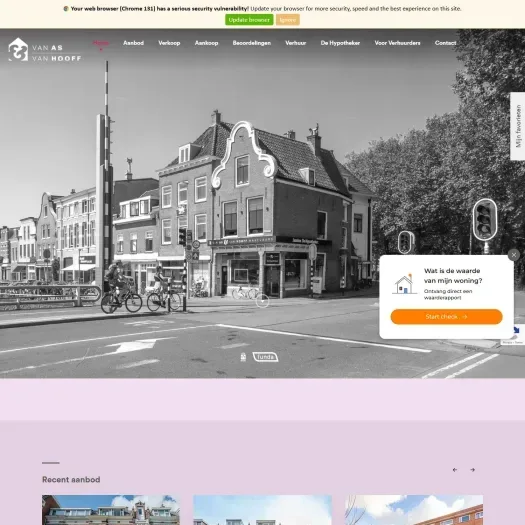Open the Aankoop menu item
Image resolution: width=525 pixels, height=525 pixels.
pyautogui.click(x=206, y=43)
